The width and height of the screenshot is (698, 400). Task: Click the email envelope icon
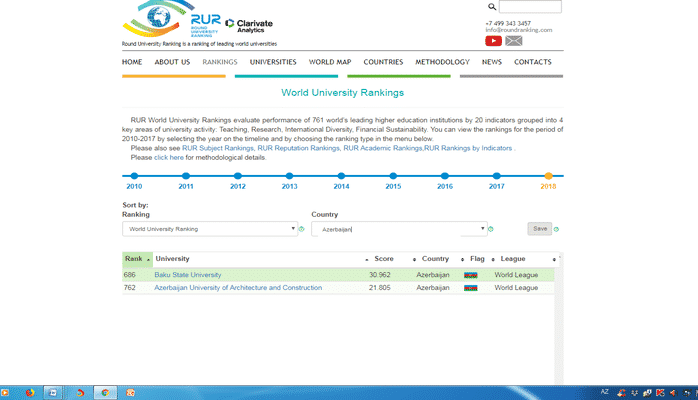[x=513, y=41]
